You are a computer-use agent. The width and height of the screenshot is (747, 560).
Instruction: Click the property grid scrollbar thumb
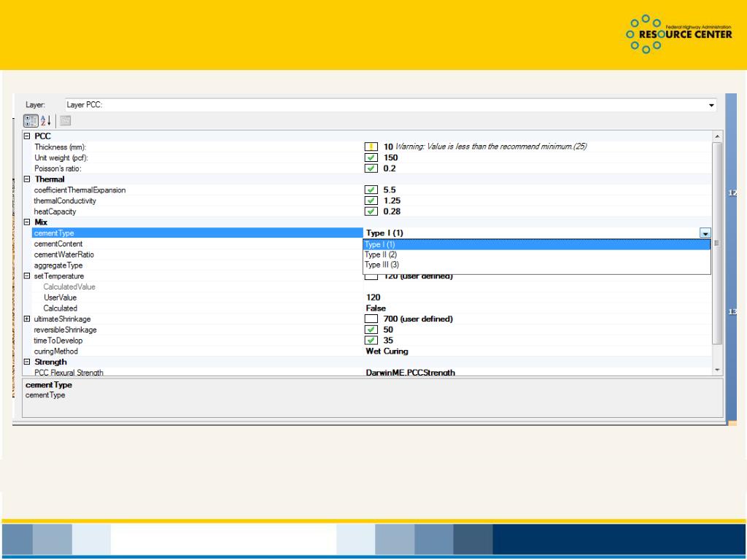718,243
